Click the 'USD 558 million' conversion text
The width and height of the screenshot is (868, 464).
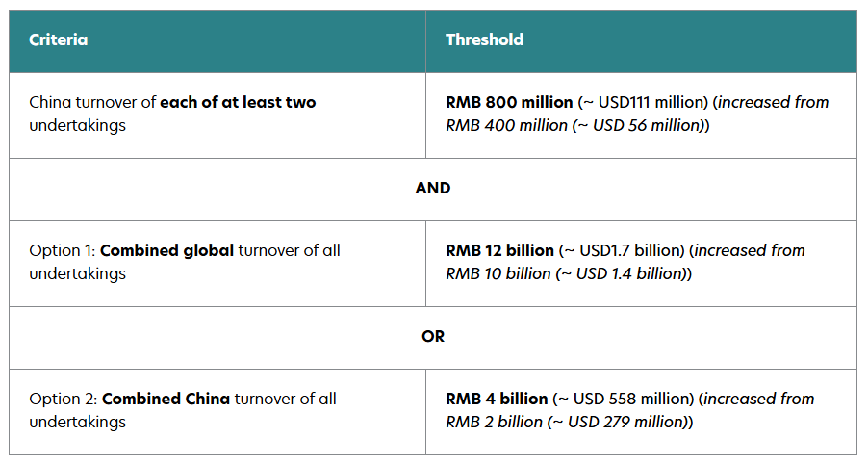[633, 400]
